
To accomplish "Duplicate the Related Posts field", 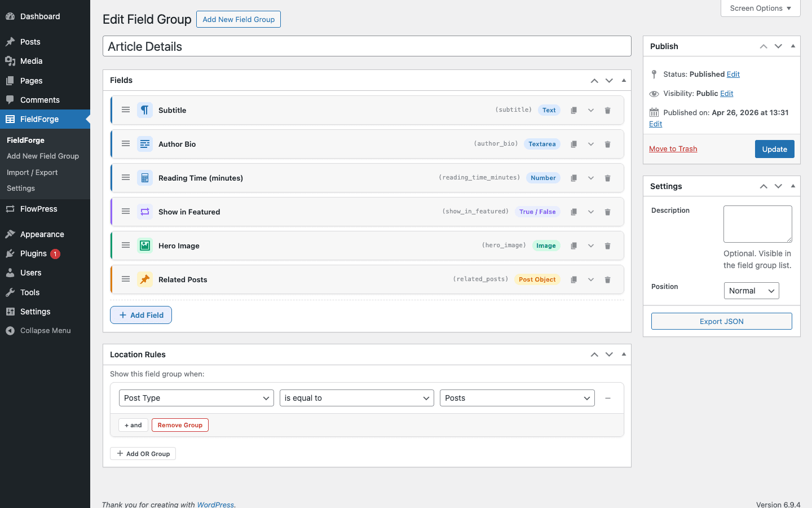I will click(x=573, y=279).
